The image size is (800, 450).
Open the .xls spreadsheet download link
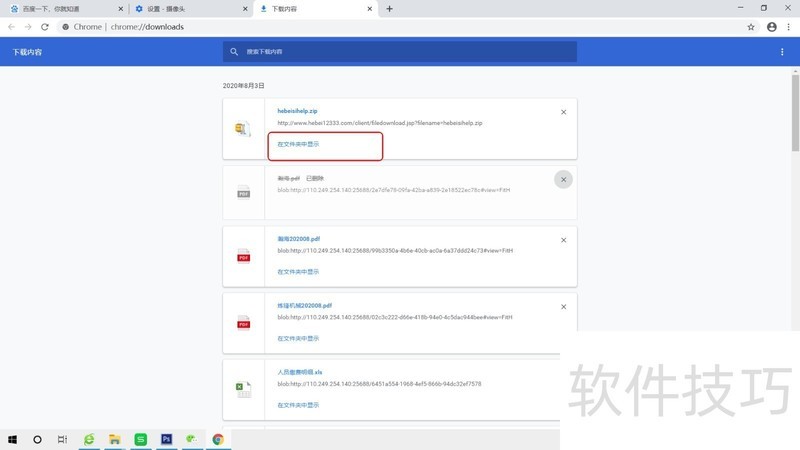[x=300, y=372]
